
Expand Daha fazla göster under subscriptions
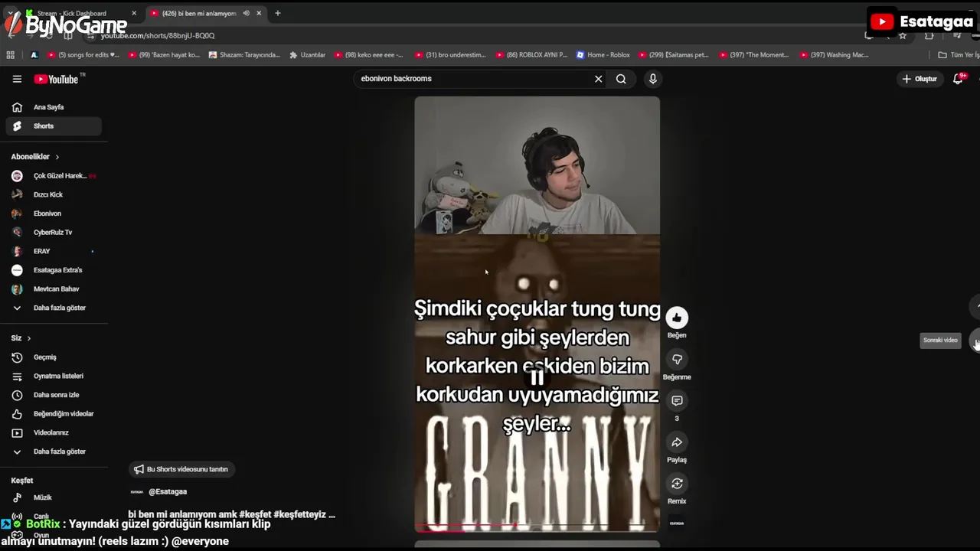point(54,308)
